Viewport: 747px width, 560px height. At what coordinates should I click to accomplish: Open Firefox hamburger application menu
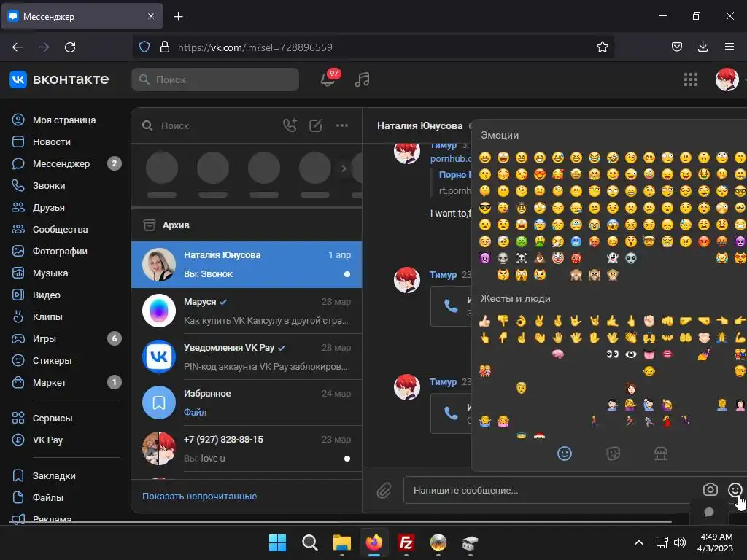coord(729,47)
